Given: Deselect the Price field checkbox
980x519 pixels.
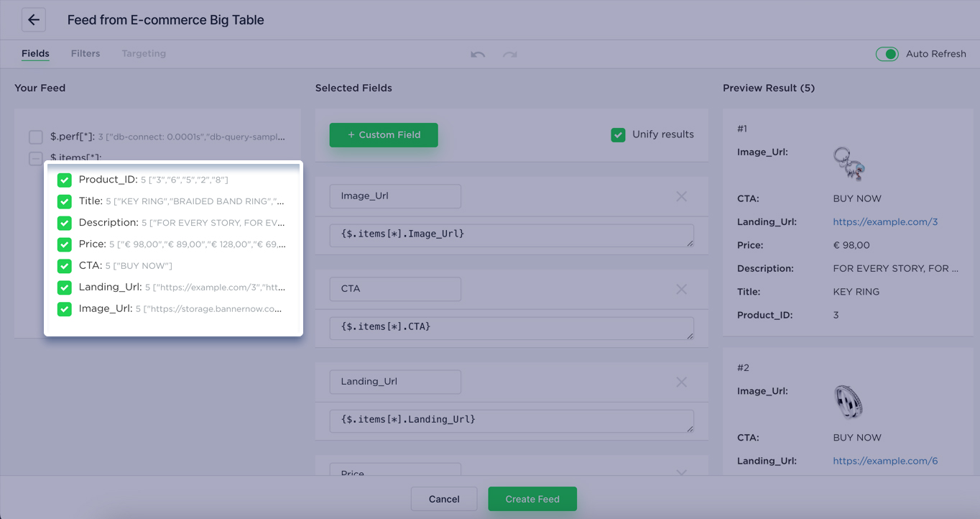Looking at the screenshot, I should pos(65,244).
